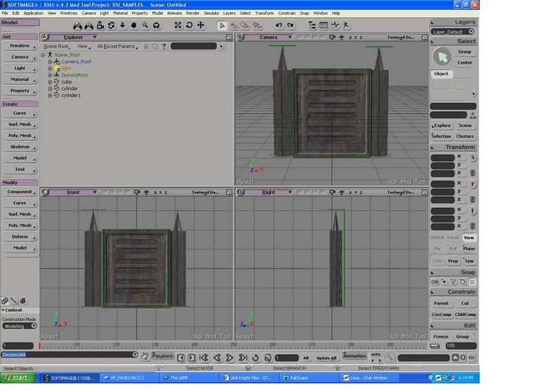Image resolution: width=543 pixels, height=392 pixels.
Task: Open the Snap menu
Action: (x=304, y=13)
